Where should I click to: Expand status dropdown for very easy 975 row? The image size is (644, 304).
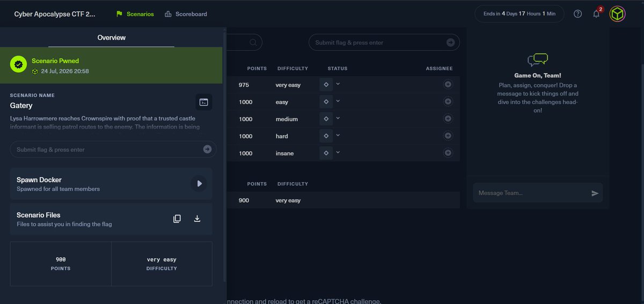pyautogui.click(x=338, y=84)
